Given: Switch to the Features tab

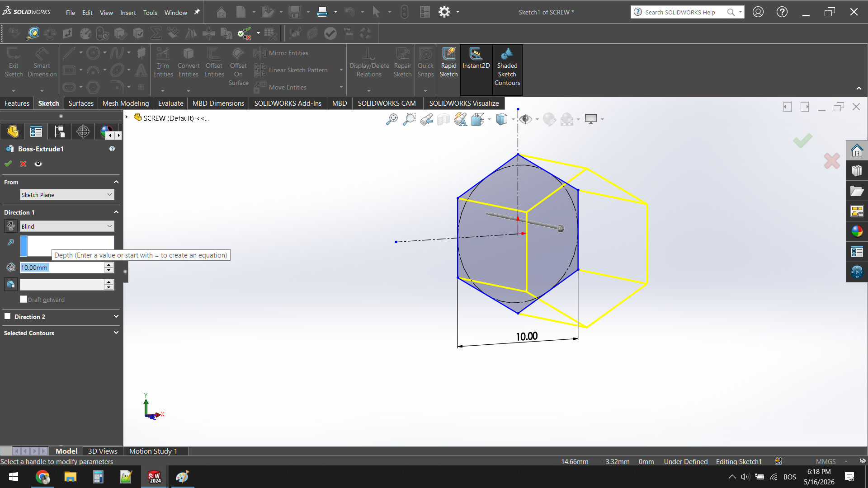Looking at the screenshot, I should click(x=17, y=103).
